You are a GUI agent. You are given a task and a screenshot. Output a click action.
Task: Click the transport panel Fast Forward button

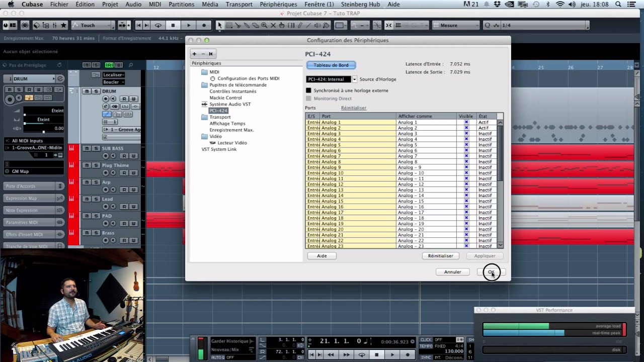346,354
